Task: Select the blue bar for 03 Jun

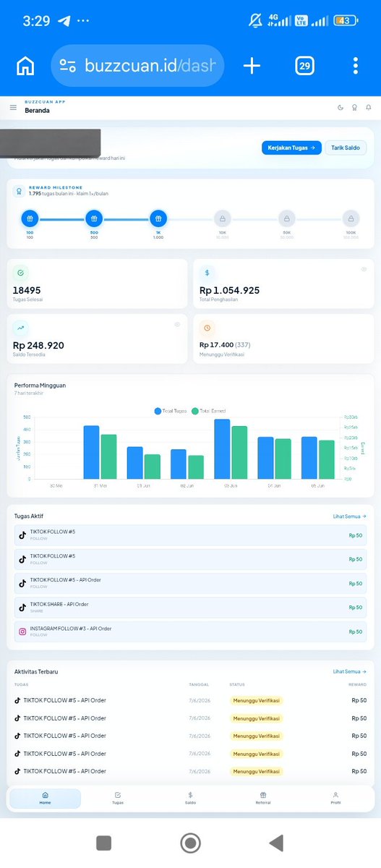Action: tap(222, 449)
